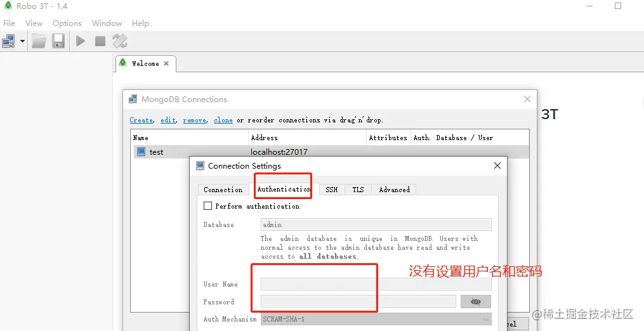
Task: Click the Database input field
Action: [x=376, y=224]
